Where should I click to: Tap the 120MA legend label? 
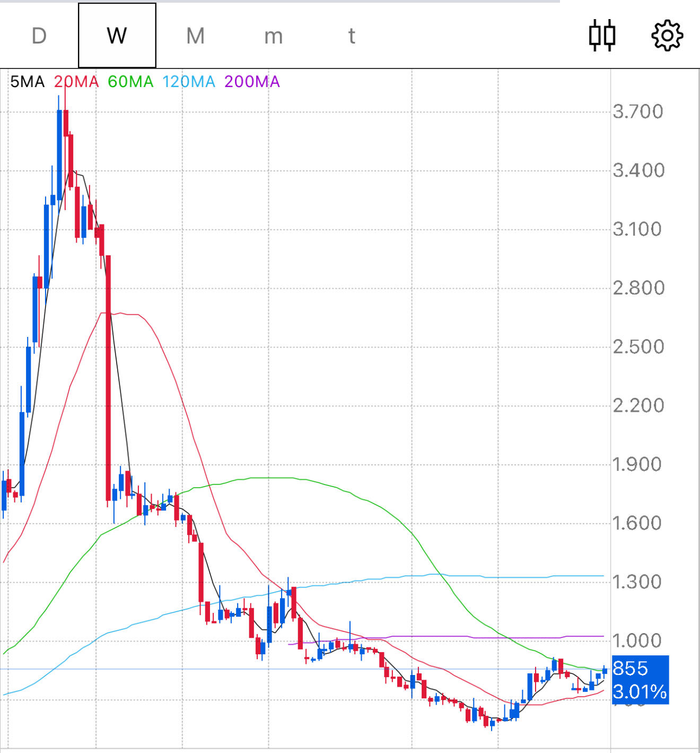[189, 82]
